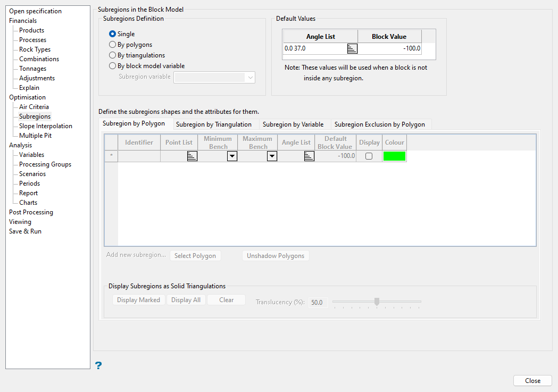Screen dimensions: 558x392
Task: Select Multiple Pit in the tree
Action: (35, 136)
